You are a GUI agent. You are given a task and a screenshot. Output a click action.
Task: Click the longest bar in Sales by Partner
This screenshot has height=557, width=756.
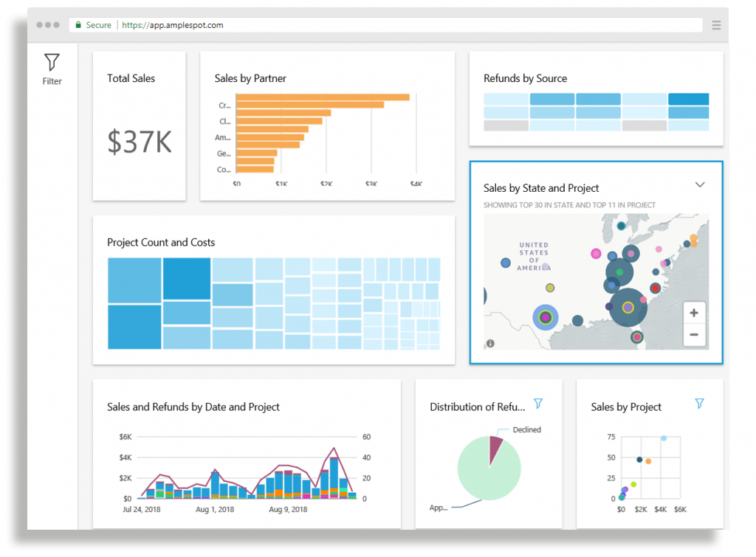tap(323, 97)
